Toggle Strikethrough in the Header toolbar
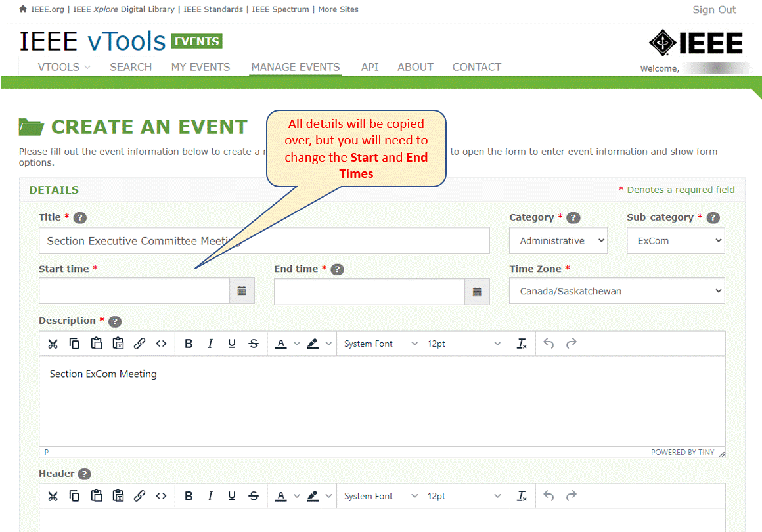Viewport: 762px width, 532px height. [x=254, y=496]
